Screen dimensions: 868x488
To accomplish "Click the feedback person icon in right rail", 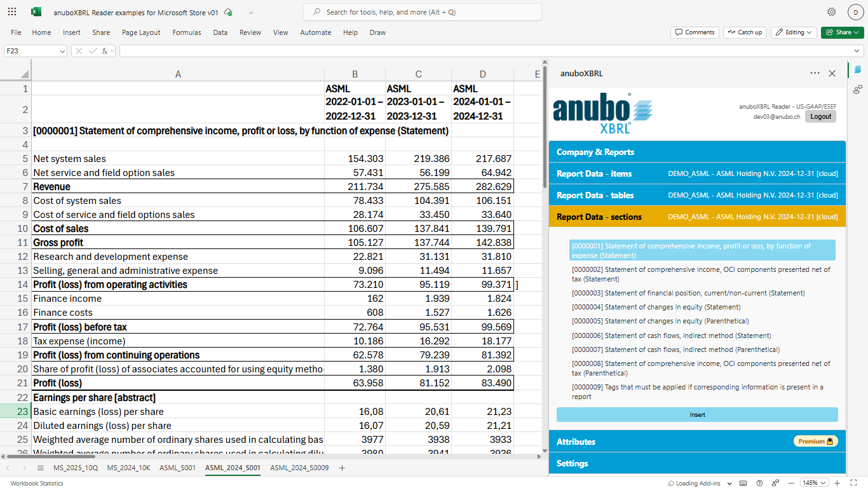I will pos(858,90).
